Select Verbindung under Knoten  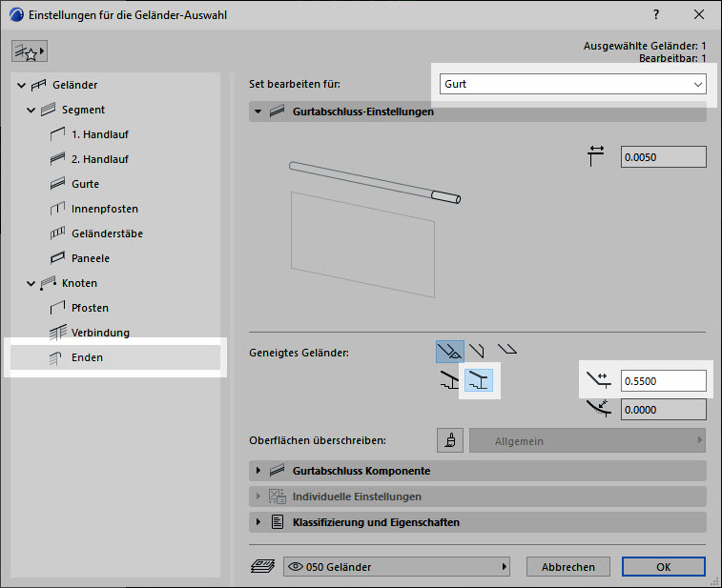pyautogui.click(x=100, y=333)
